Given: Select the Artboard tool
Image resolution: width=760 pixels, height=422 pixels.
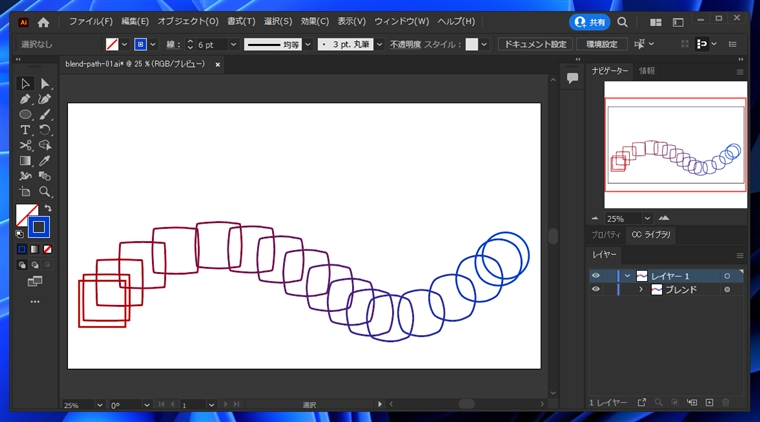Looking at the screenshot, I should point(25,192).
